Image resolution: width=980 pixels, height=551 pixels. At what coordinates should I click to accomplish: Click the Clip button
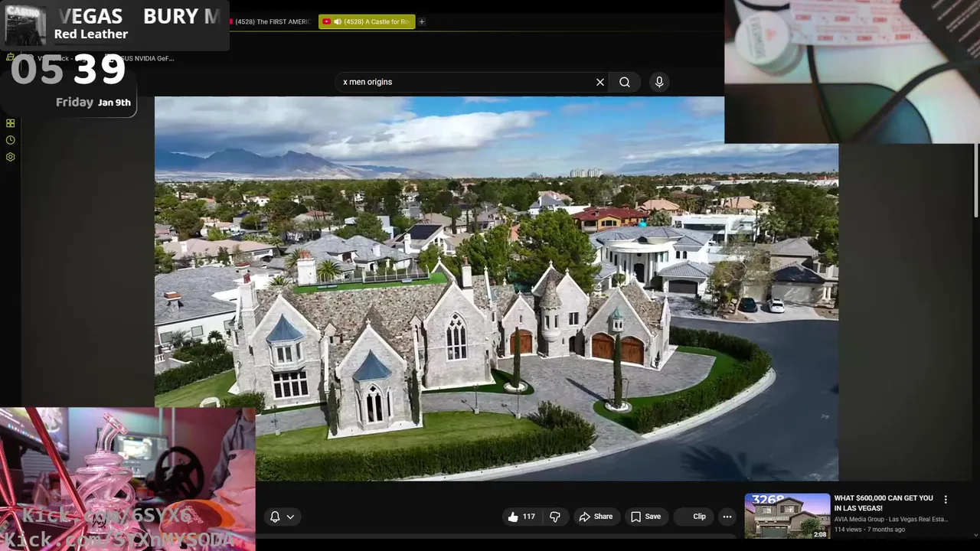point(694,517)
